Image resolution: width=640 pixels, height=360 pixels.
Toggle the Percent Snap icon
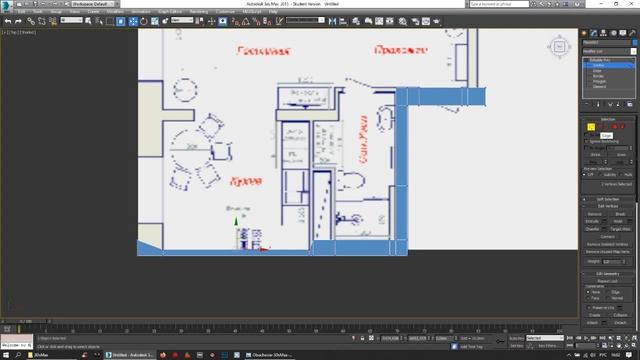click(x=256, y=21)
